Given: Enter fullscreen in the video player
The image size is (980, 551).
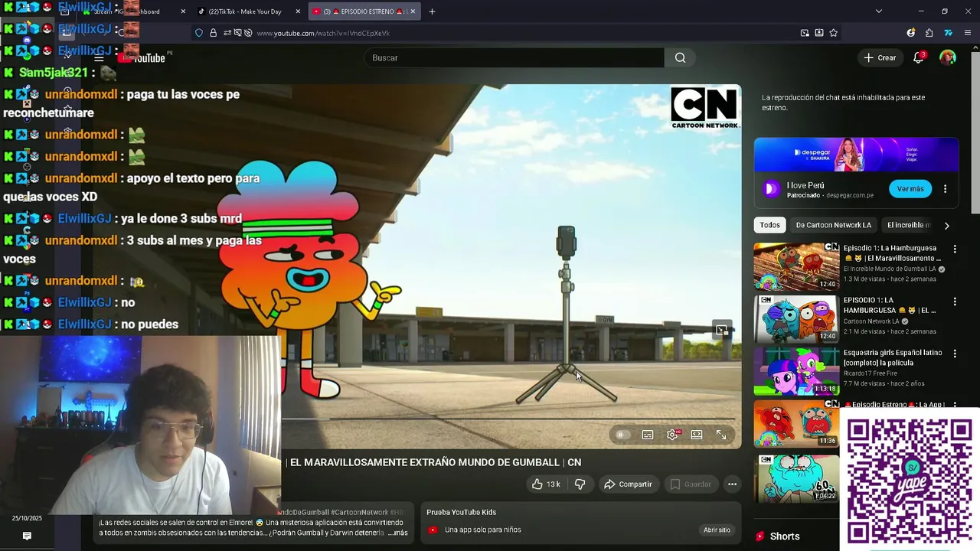Looking at the screenshot, I should coord(721,435).
